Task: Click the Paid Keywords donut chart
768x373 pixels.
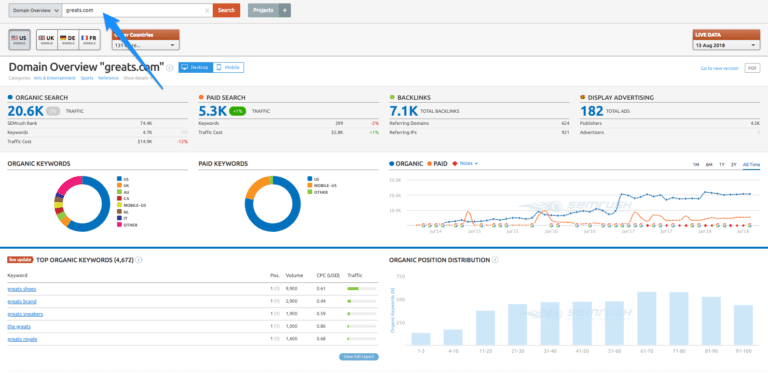Action: (273, 204)
